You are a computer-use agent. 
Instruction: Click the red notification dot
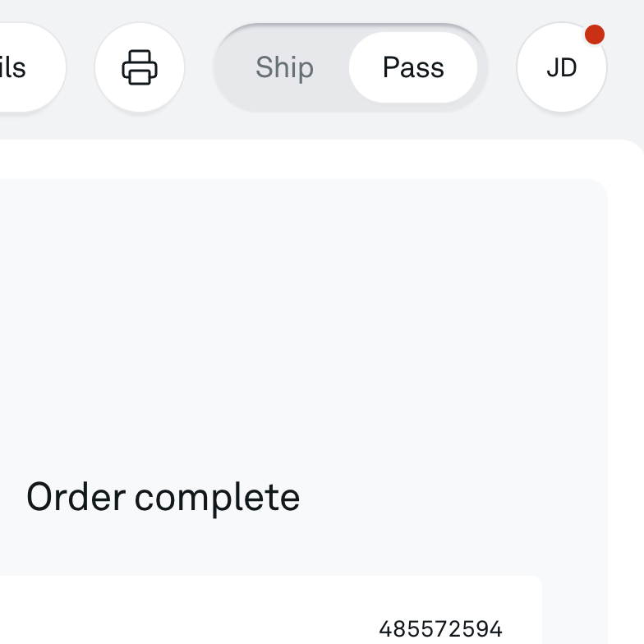tap(595, 34)
